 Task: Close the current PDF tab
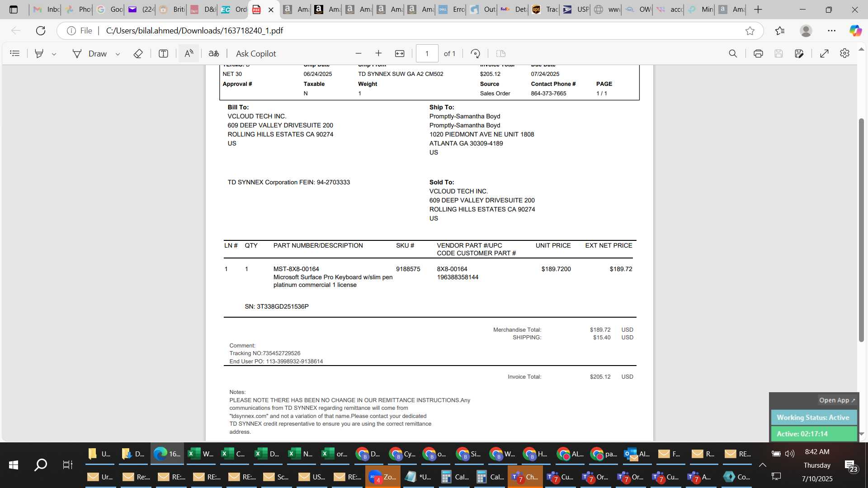pos(271,9)
